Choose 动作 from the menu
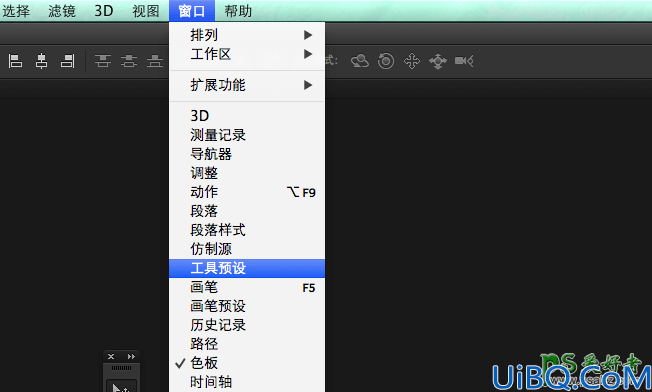 [247, 192]
